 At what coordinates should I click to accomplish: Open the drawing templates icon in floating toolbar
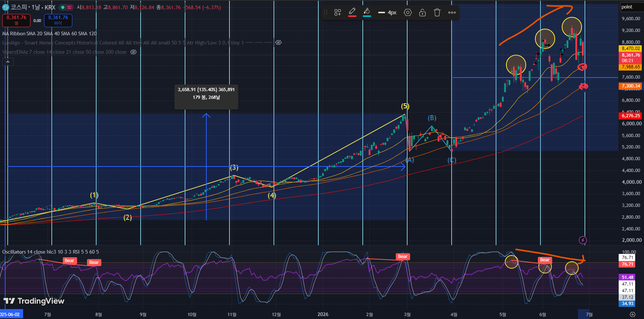pyautogui.click(x=337, y=12)
